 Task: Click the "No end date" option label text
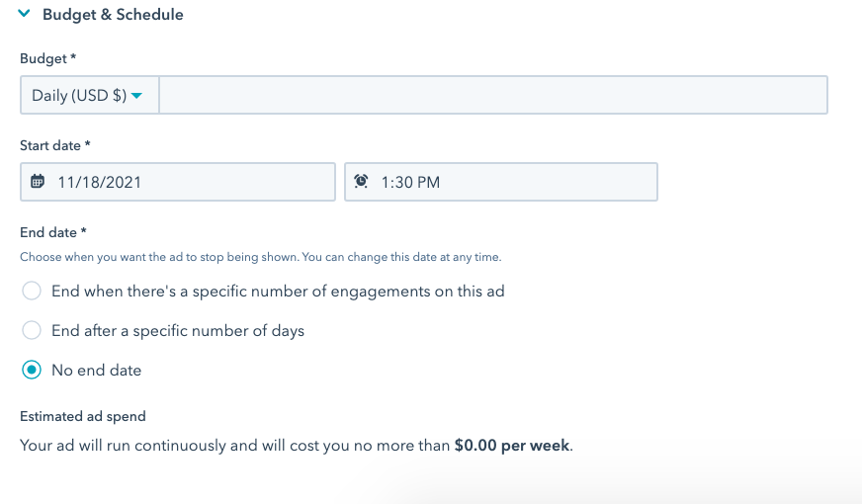click(x=97, y=371)
